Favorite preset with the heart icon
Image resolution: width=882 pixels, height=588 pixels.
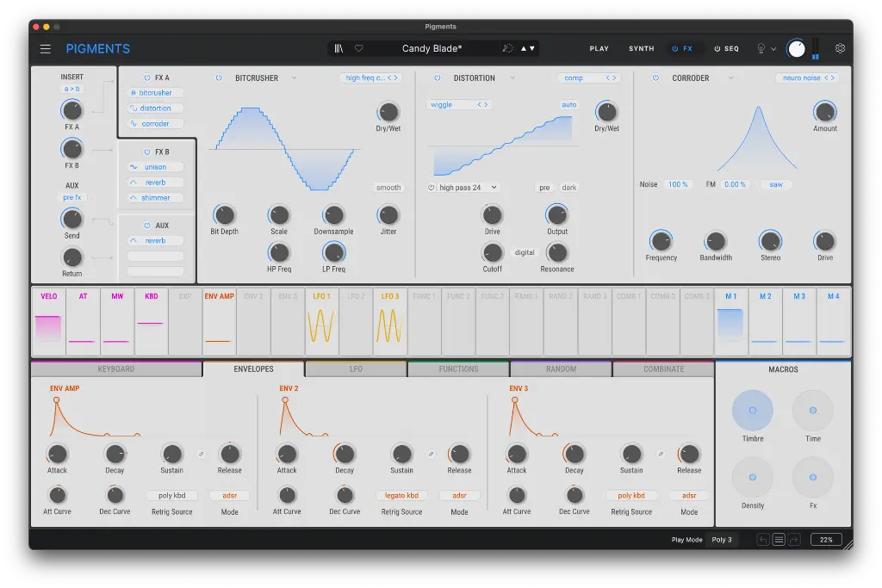pyautogui.click(x=359, y=48)
